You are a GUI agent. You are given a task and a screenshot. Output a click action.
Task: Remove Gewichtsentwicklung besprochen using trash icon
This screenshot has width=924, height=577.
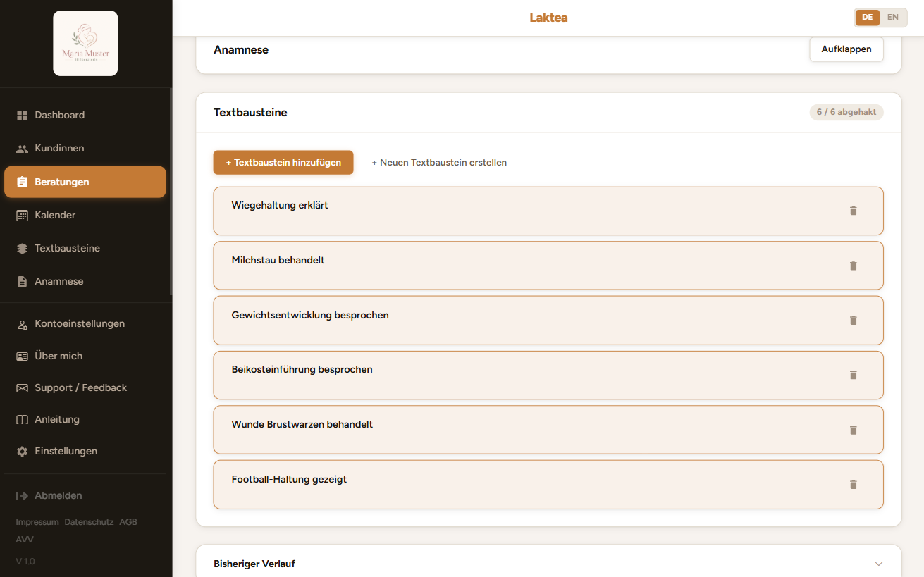coord(853,320)
